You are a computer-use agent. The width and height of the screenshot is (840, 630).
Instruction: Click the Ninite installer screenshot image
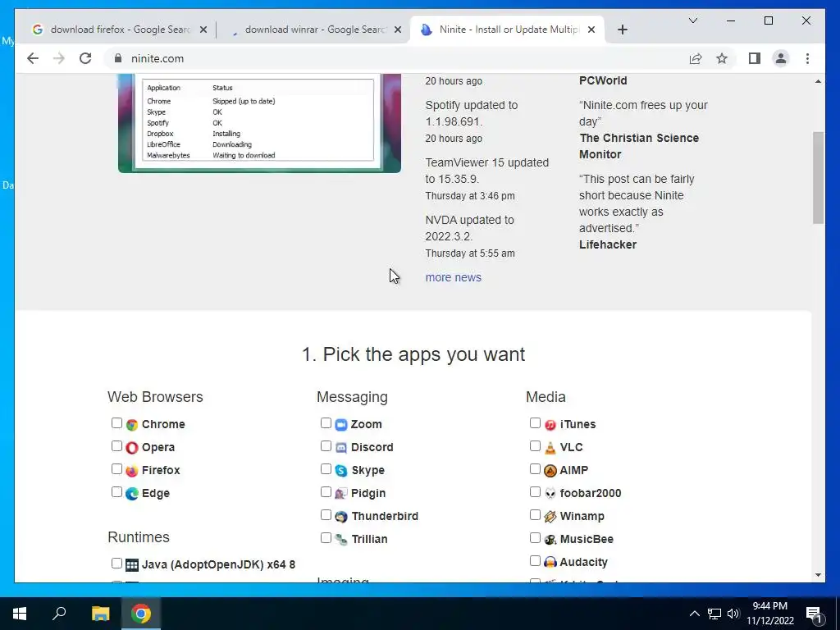259,123
